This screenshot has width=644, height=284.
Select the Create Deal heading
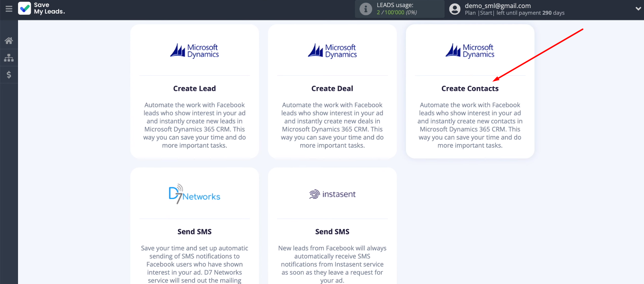pos(332,89)
